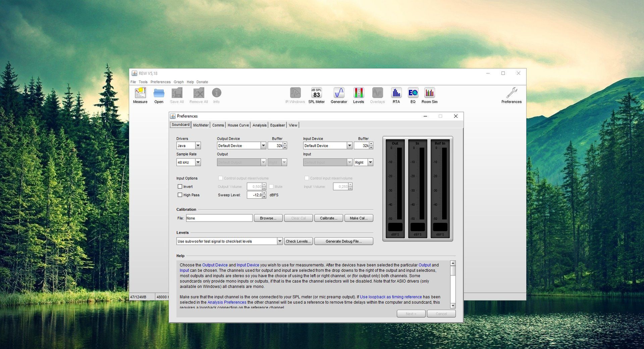Image resolution: width=644 pixels, height=349 pixels.
Task: Open the Generator tool
Action: pyautogui.click(x=338, y=95)
